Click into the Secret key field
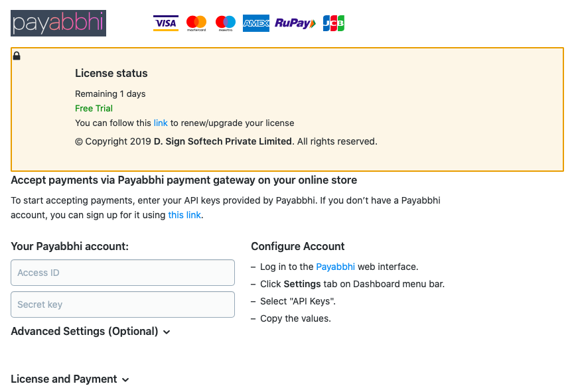Screen dimensions: 574x392 [123, 304]
